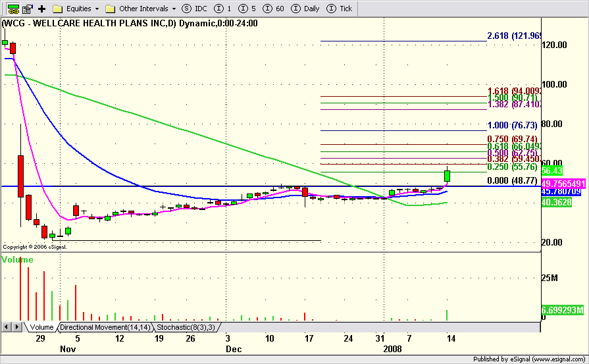Click the date 14 on time axis
The image size is (589, 364).
(451, 338)
